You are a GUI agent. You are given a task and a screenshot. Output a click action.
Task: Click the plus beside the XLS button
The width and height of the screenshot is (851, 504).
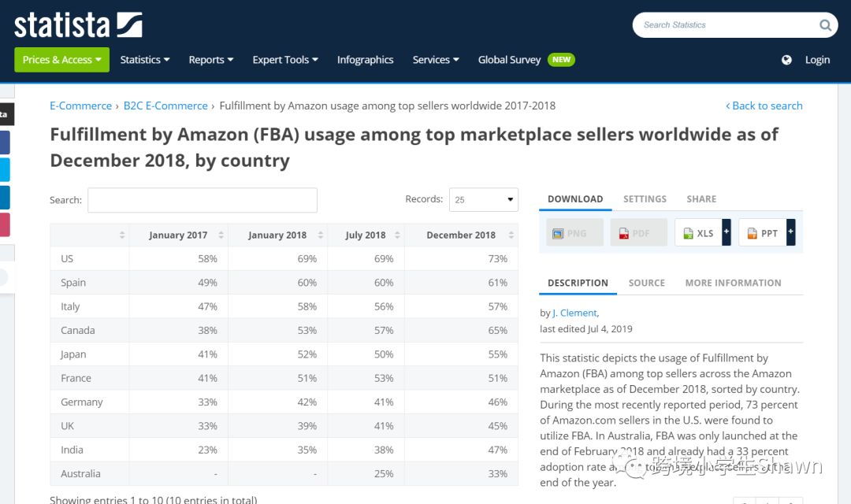[x=727, y=233]
